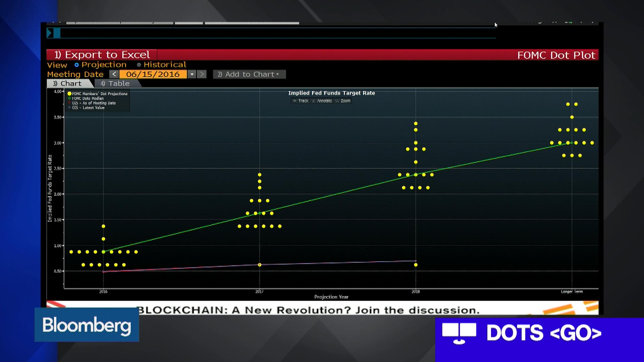Switch to the Table tab

pyautogui.click(x=116, y=83)
